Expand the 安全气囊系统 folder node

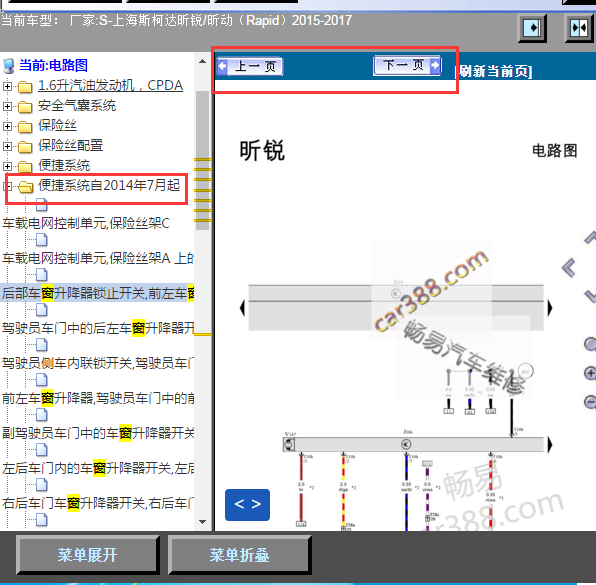[x=7, y=106]
